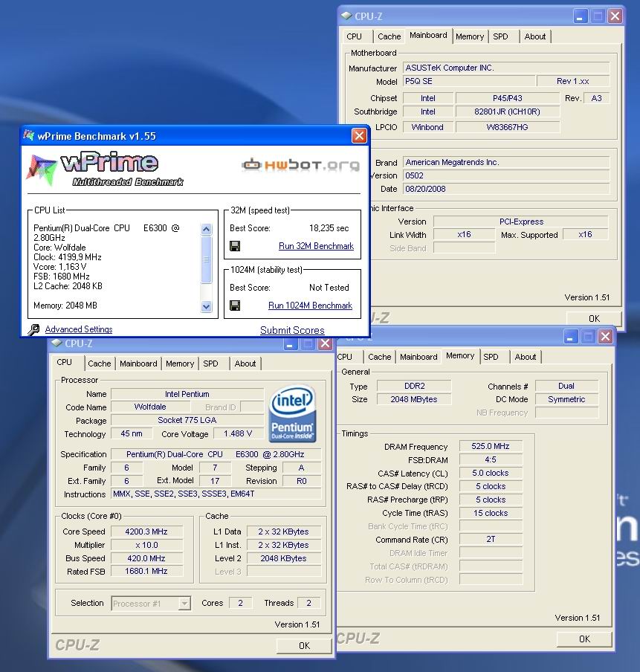Open the hwbot.org logo

[x=300, y=164]
